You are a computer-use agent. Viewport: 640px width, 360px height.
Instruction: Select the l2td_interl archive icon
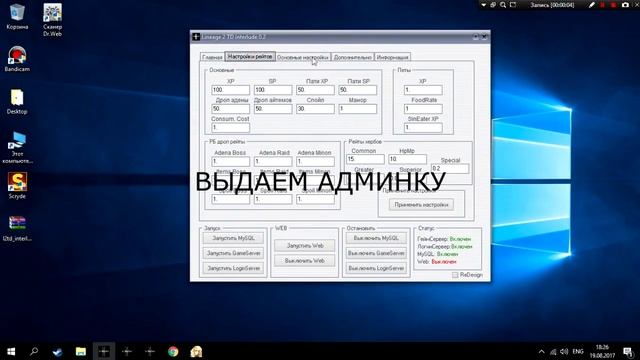[x=17, y=228]
